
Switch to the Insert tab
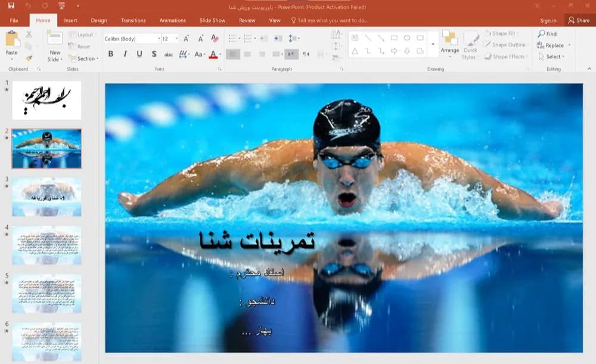pos(70,20)
